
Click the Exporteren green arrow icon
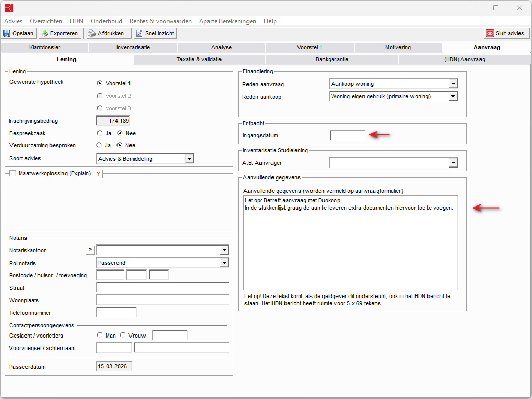click(45, 33)
